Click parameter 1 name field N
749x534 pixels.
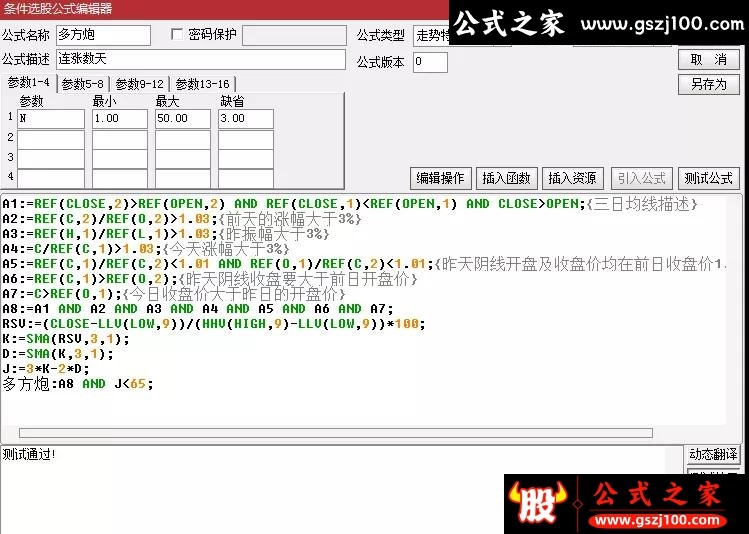coord(51,118)
